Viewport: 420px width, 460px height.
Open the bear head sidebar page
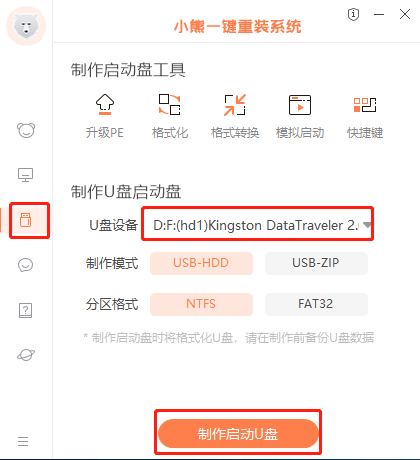click(26, 130)
